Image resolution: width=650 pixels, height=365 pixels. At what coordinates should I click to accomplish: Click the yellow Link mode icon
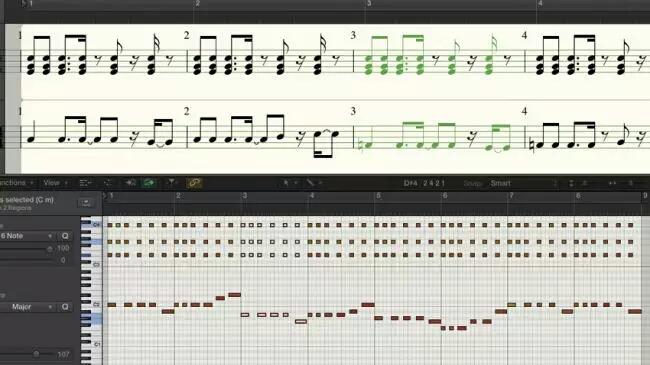coord(194,183)
